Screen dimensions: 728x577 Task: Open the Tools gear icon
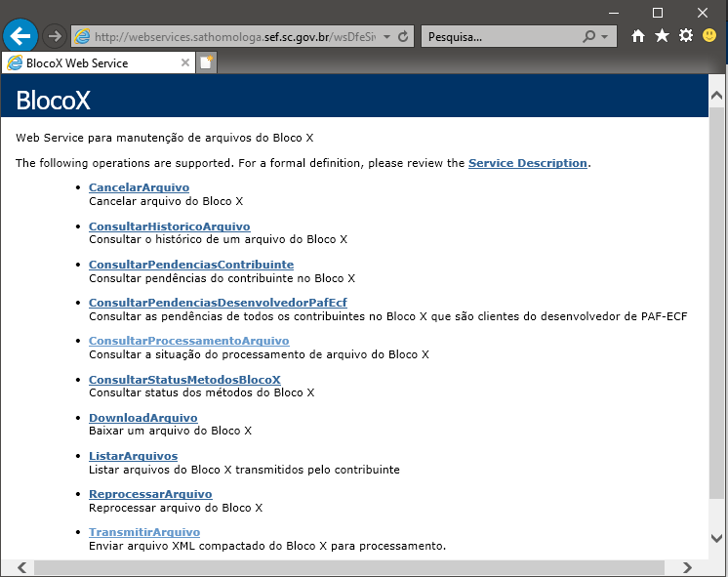686,36
